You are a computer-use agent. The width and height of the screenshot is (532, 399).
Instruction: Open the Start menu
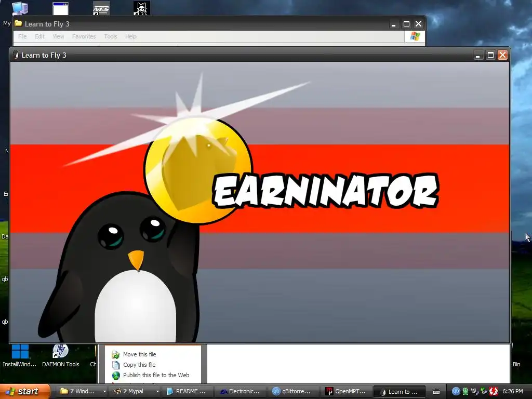[x=24, y=392]
